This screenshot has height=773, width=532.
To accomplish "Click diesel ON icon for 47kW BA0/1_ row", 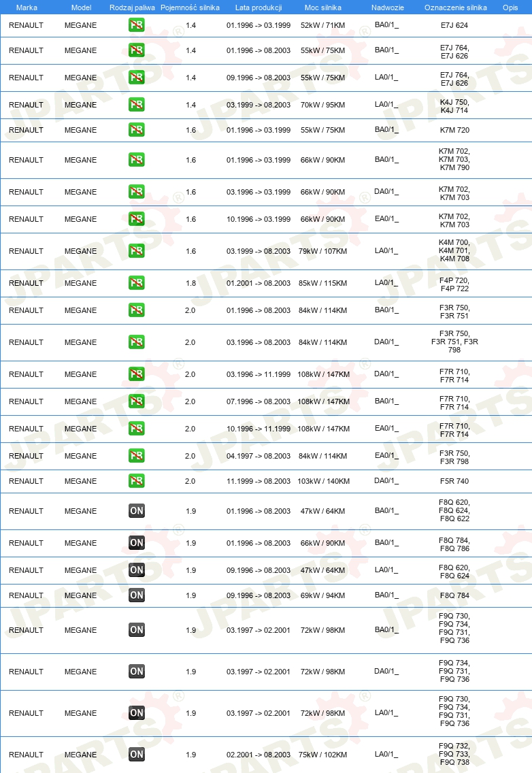I will [x=137, y=511].
